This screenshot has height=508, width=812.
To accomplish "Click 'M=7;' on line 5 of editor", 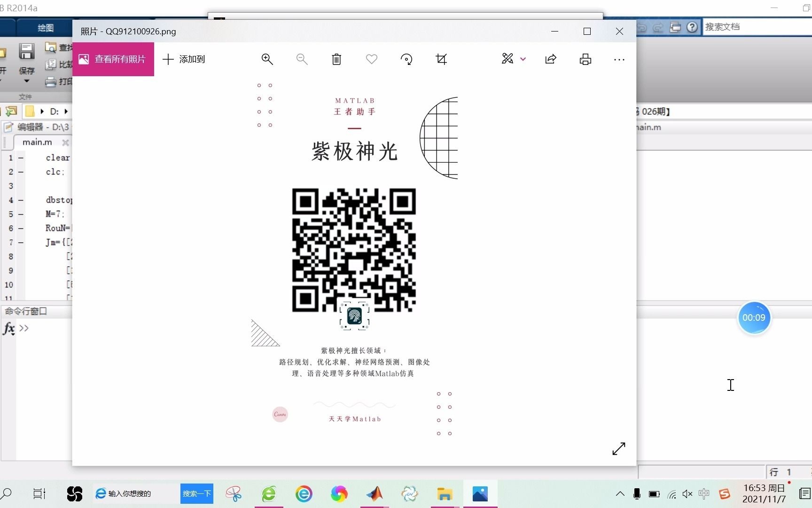I will [x=55, y=214].
